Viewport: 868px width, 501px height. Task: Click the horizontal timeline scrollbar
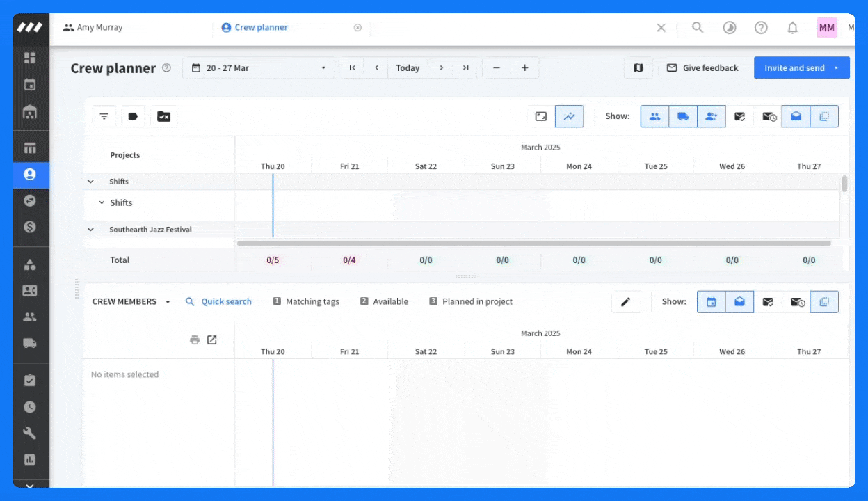(x=533, y=244)
